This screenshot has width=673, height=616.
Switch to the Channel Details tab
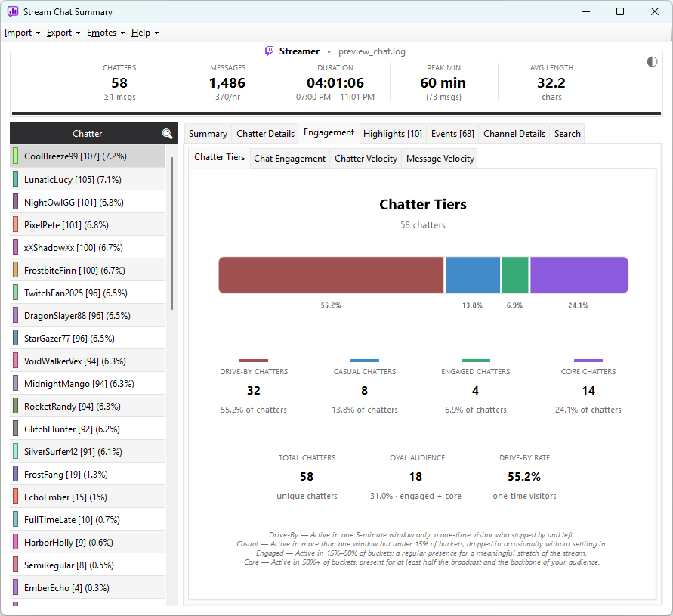coord(514,134)
